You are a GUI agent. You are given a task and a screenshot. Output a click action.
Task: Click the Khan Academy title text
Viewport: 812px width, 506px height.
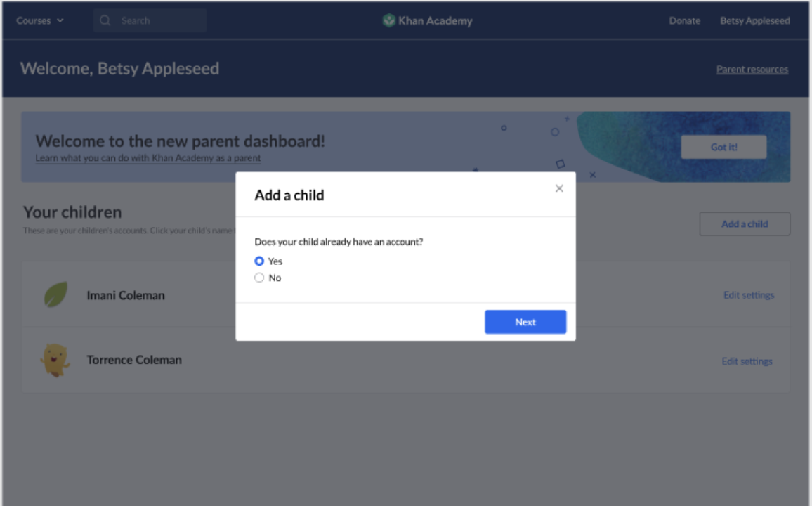pyautogui.click(x=435, y=20)
